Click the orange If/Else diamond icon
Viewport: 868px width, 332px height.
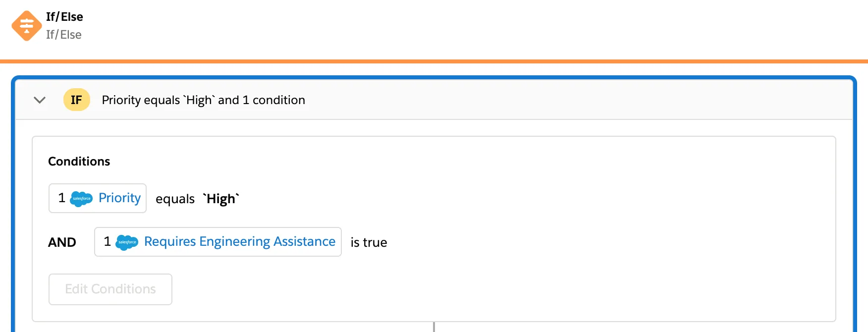point(26,25)
